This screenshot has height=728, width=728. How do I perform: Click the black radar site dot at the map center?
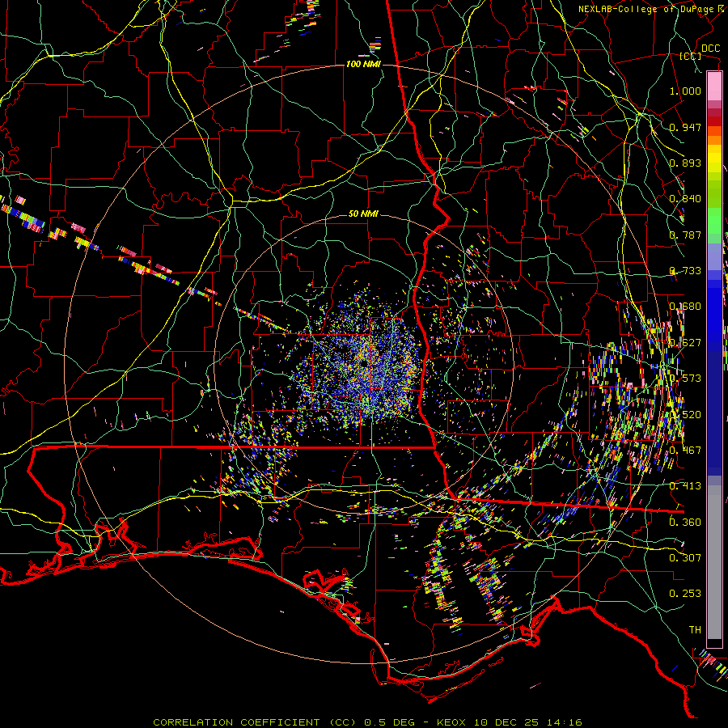364,363
